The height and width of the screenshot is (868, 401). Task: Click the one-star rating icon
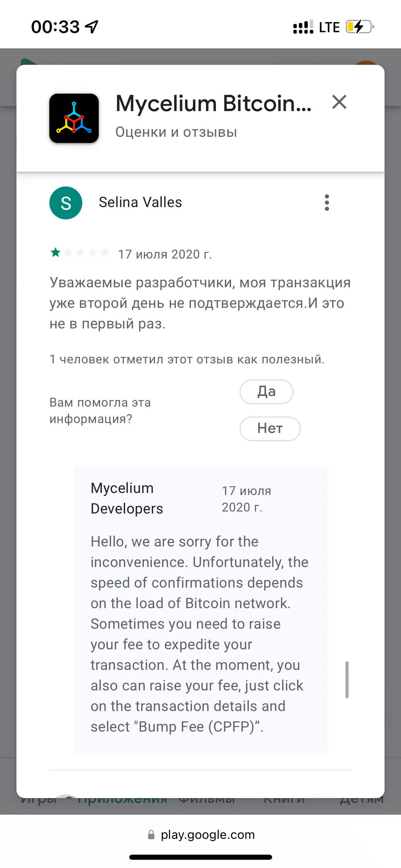(56, 253)
